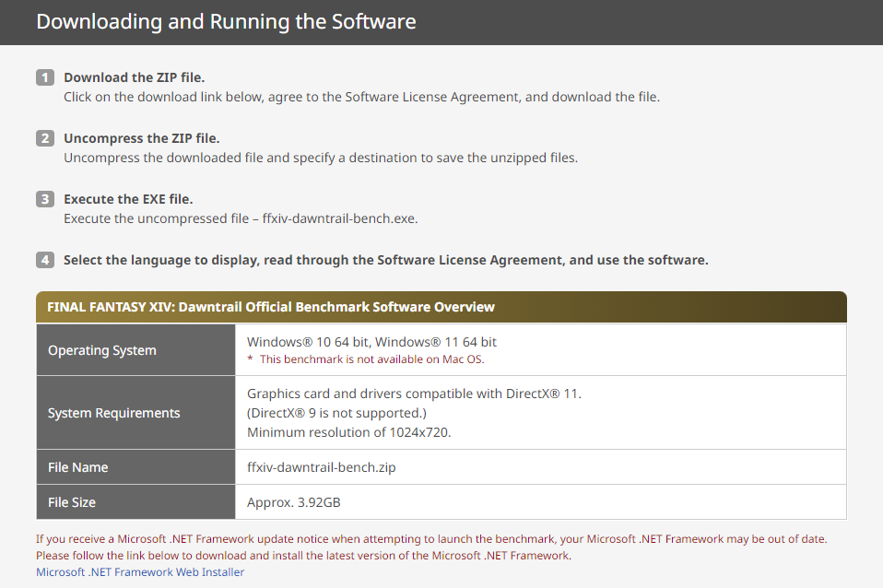Click the "Select the language to display" instruction
The image size is (883, 588).
click(385, 260)
